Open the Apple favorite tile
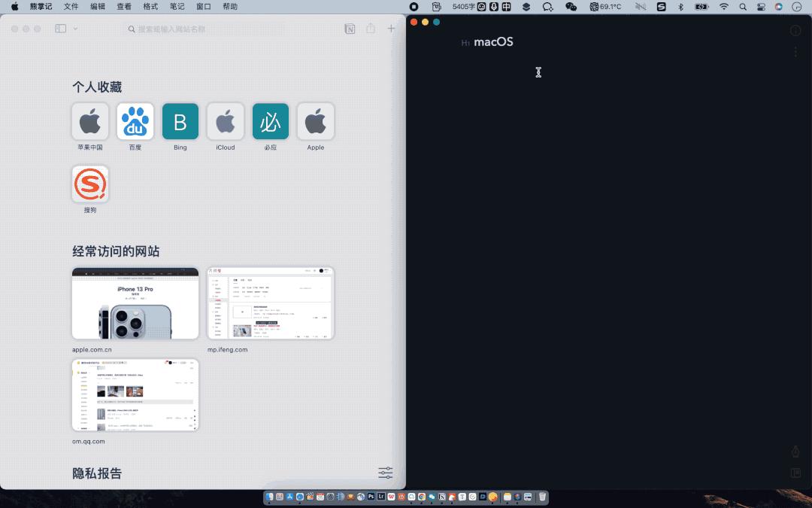This screenshot has height=508, width=812. pos(315,121)
